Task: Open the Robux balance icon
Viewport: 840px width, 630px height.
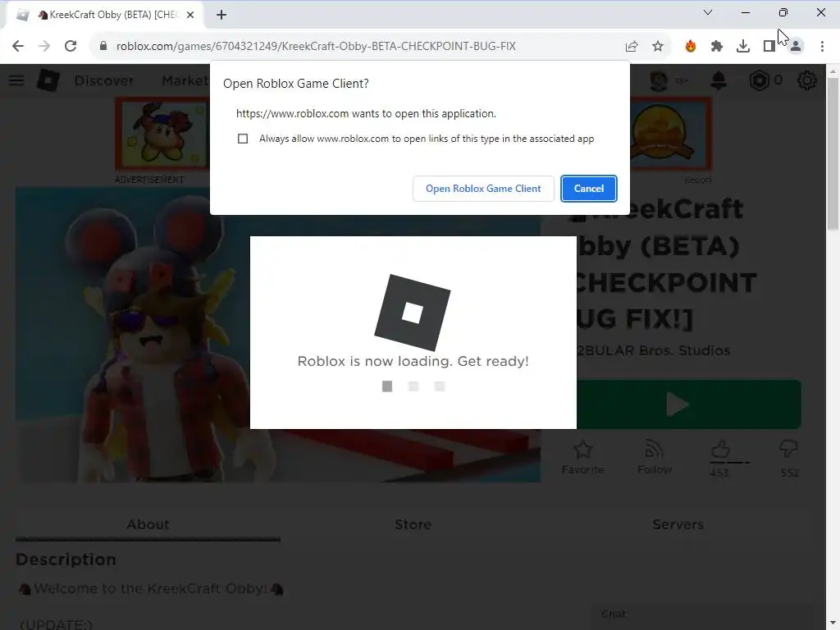Action: [x=759, y=80]
